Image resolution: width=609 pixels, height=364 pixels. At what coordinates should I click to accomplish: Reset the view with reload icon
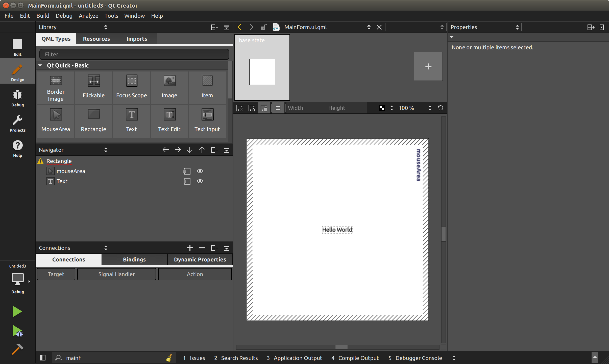click(x=441, y=108)
